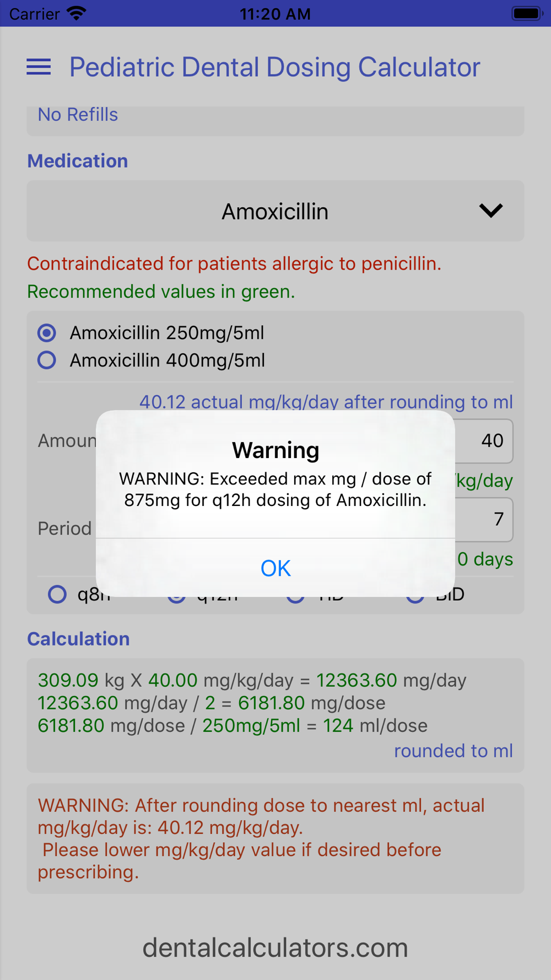Tap OK in the Warning dialog
The image size is (551, 980).
[275, 568]
